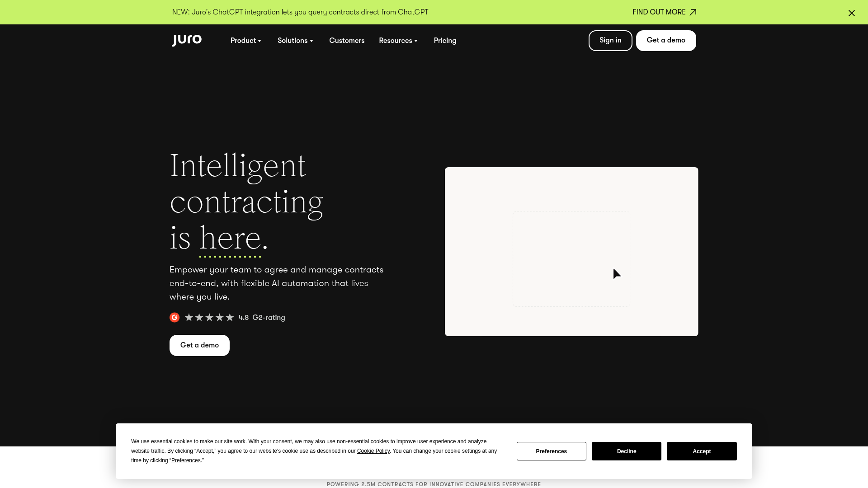
Task: Open the Resources dropdown
Action: [398, 41]
